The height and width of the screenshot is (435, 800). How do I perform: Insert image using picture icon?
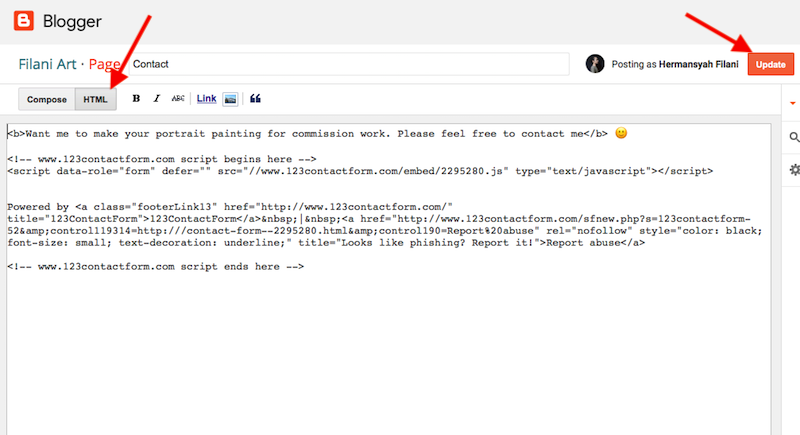point(231,99)
